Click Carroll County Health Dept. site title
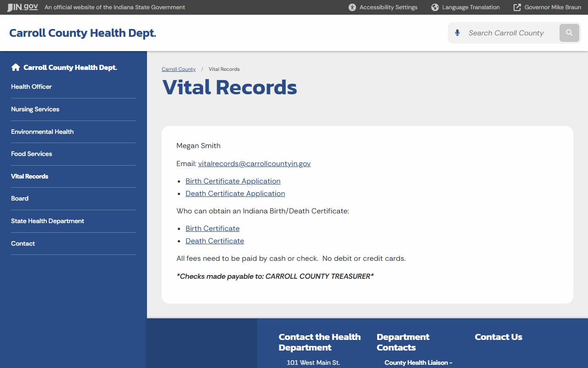Image resolution: width=588 pixels, height=368 pixels. (83, 33)
